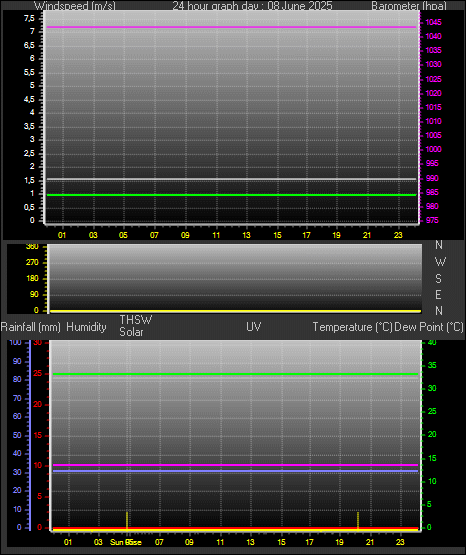Click the S compass label

coord(438,279)
